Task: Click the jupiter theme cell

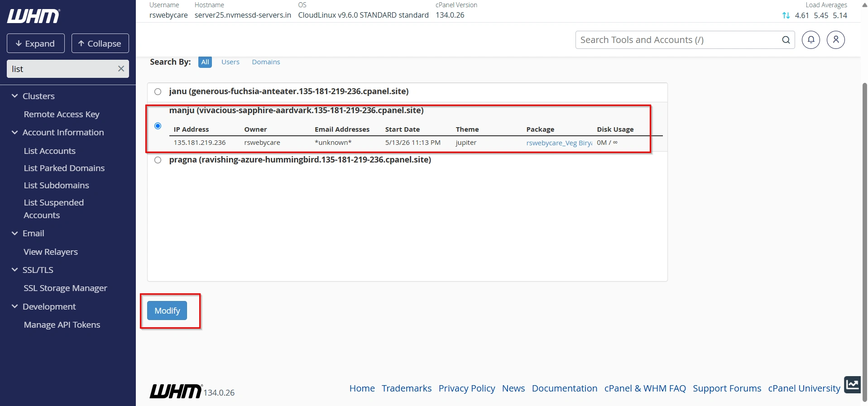Action: pyautogui.click(x=466, y=143)
